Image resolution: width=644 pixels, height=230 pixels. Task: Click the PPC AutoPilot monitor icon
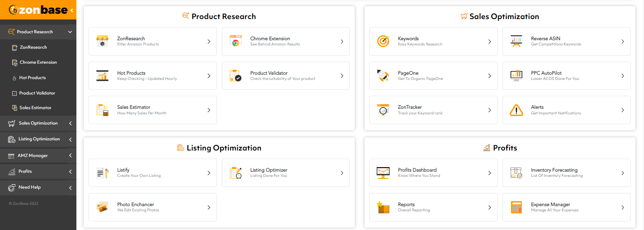click(x=516, y=75)
